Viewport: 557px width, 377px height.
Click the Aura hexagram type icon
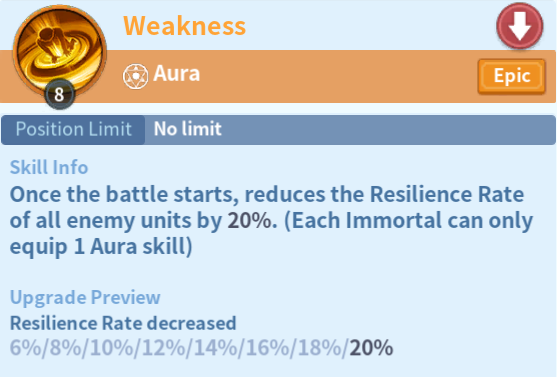[x=135, y=76]
